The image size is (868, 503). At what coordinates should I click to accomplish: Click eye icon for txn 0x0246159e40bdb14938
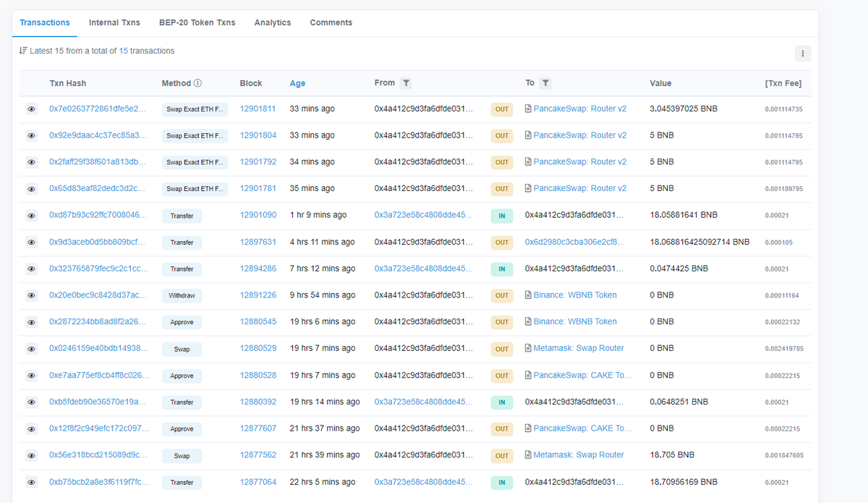pos(31,349)
